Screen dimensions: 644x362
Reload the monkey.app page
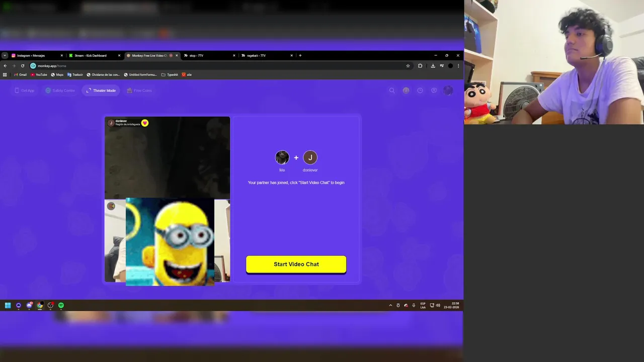(x=23, y=66)
